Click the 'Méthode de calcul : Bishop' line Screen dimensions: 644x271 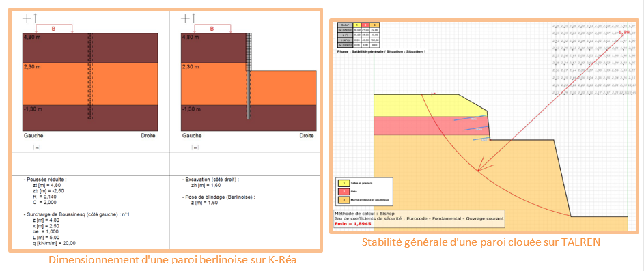364,214
